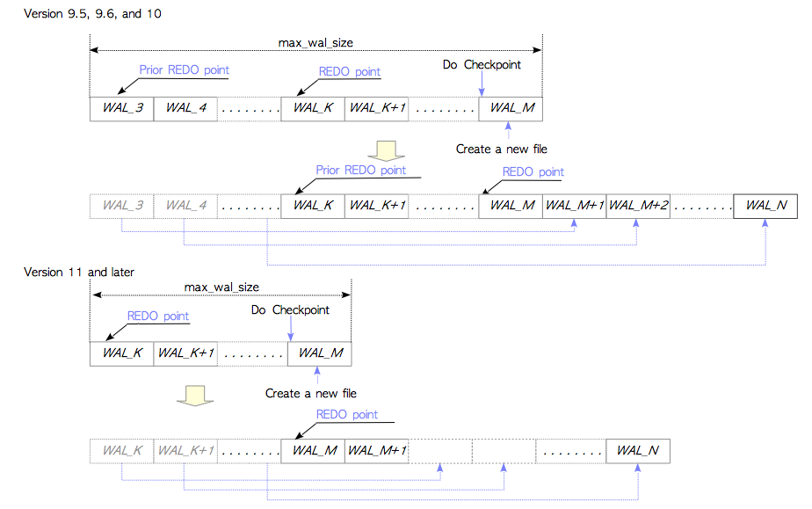Click "Create a new file" under the Version 11 WAL_M
Image resolution: width=812 pixels, height=509 pixels.
pos(311,394)
